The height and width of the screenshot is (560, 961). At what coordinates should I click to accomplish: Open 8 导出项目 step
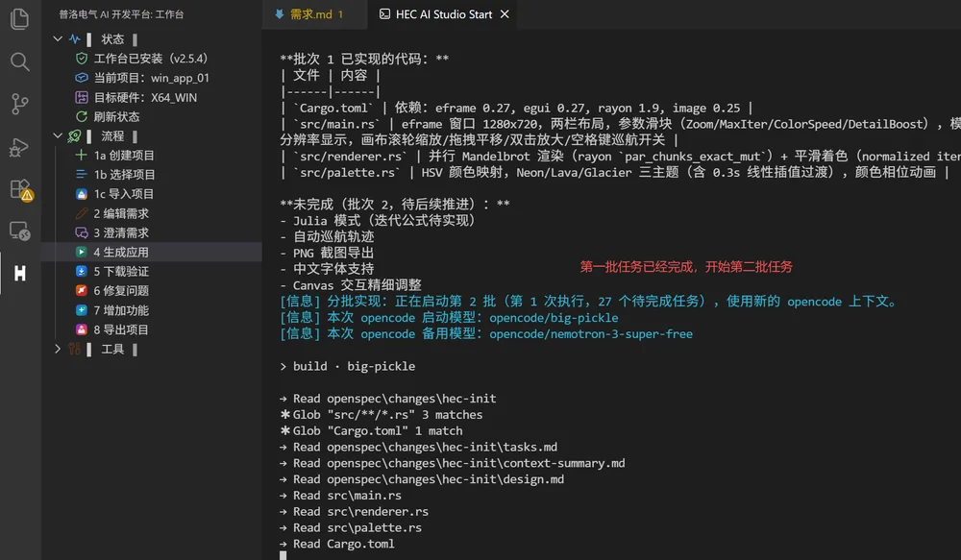(x=112, y=329)
